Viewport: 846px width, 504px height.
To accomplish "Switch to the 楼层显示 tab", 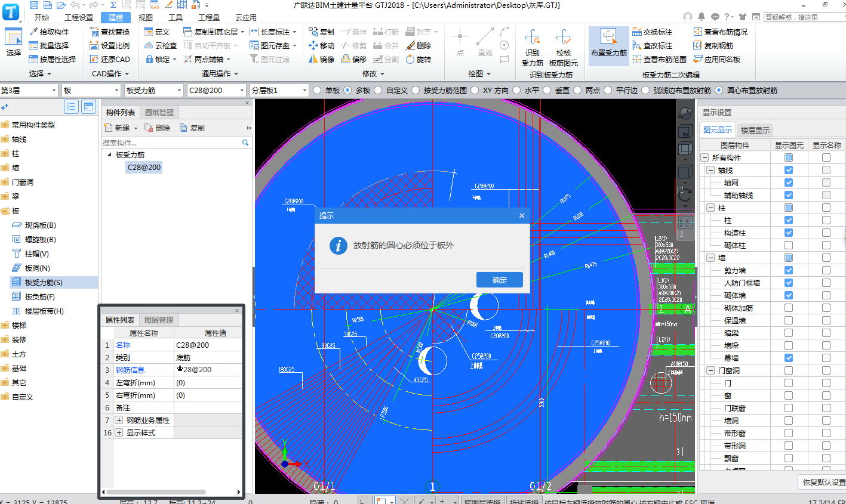I will tap(755, 130).
